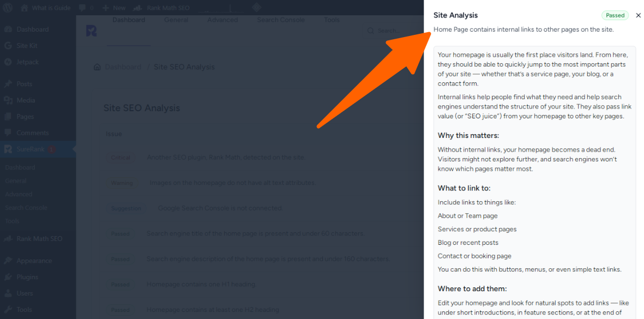Open Plugins in the sidebar
The height and width of the screenshot is (319, 644).
[27, 277]
